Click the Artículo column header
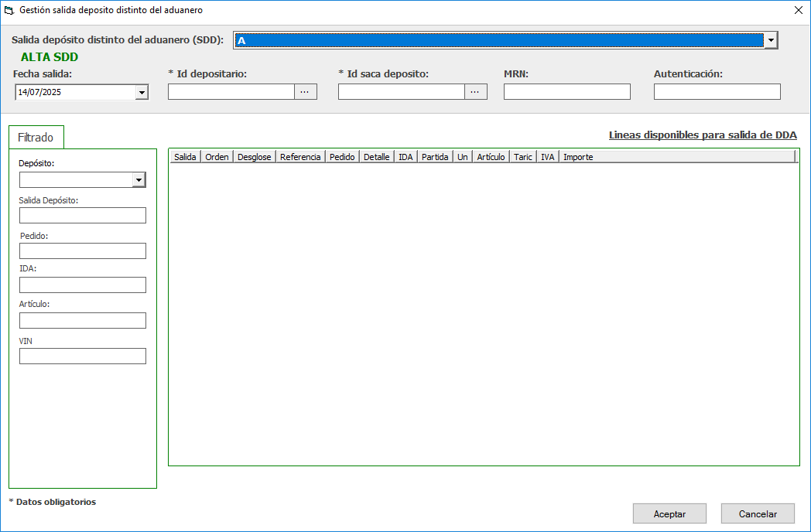Viewport: 811px width, 532px height. [x=491, y=157]
